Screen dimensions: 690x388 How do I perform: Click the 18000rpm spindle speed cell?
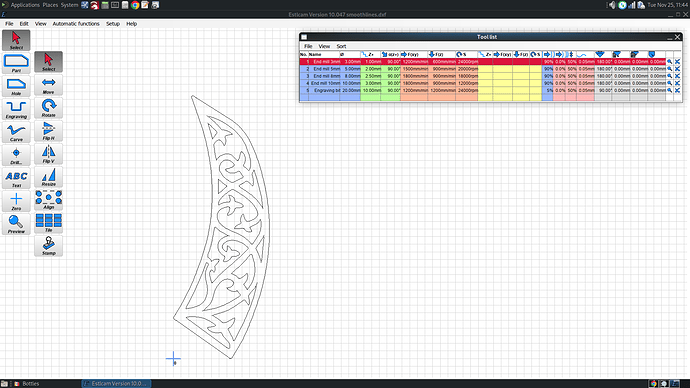point(467,76)
